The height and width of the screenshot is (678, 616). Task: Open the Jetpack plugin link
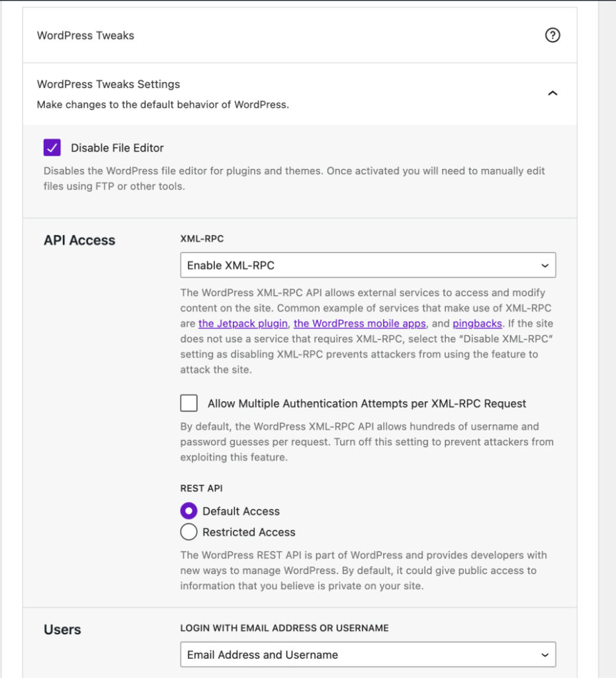(243, 324)
